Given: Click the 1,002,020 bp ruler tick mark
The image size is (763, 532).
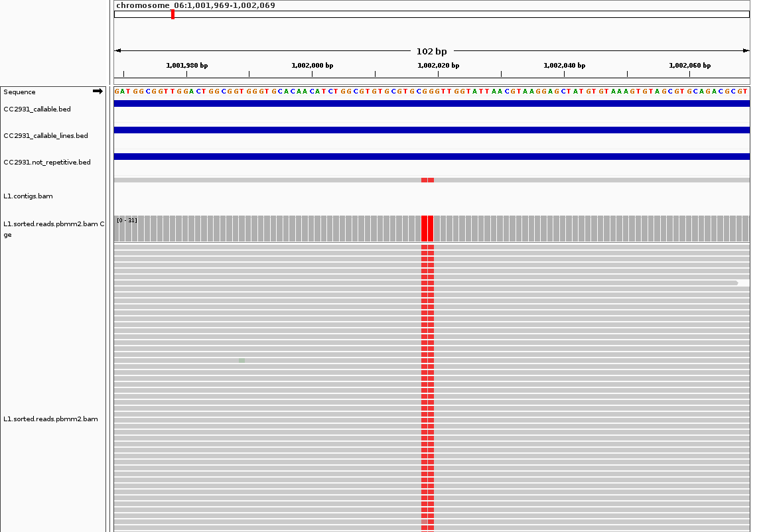Looking at the screenshot, I should [439, 73].
